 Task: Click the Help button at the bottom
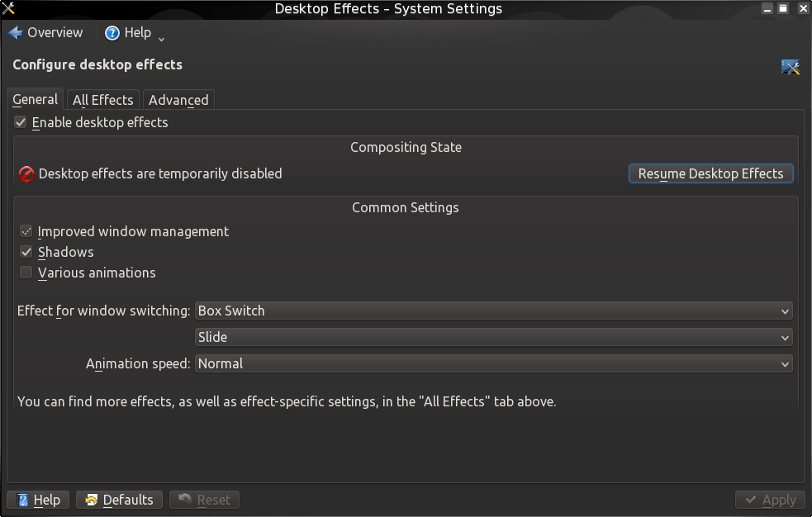pyautogui.click(x=38, y=500)
